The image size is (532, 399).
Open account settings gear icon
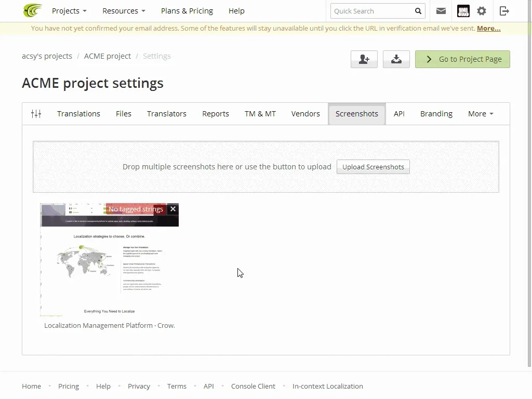click(482, 11)
